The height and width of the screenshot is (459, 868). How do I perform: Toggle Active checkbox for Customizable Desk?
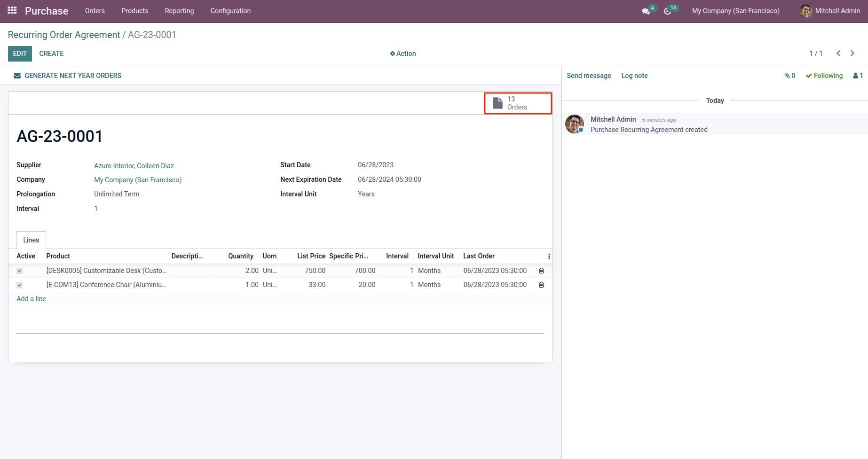(x=19, y=271)
